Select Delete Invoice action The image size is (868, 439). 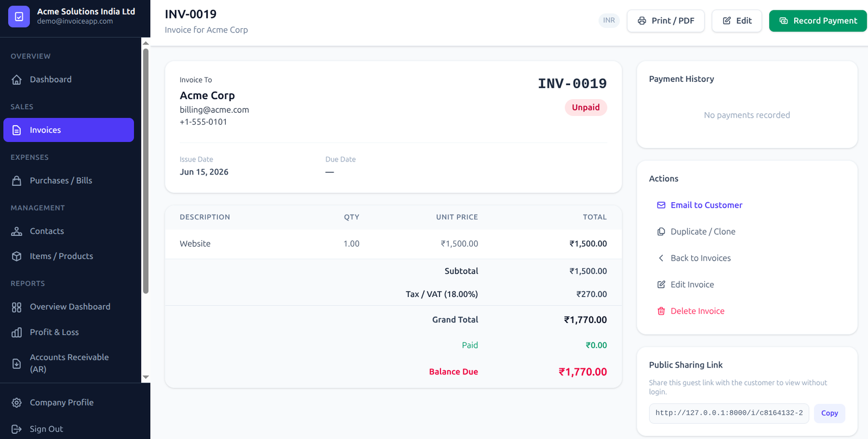coord(747,311)
